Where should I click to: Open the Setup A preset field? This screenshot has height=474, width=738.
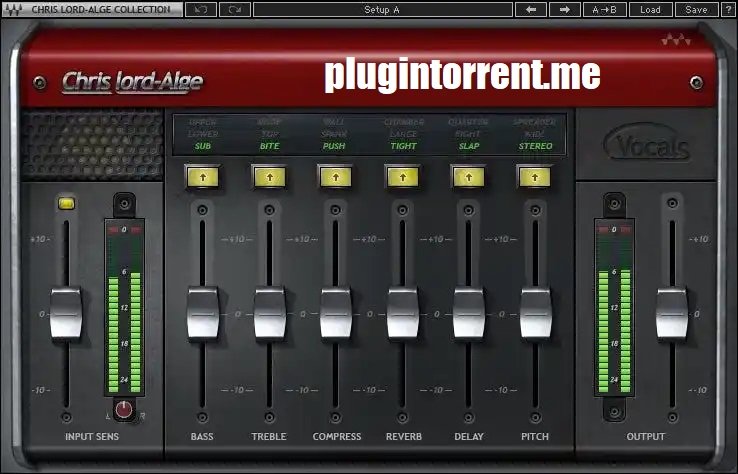coord(383,9)
